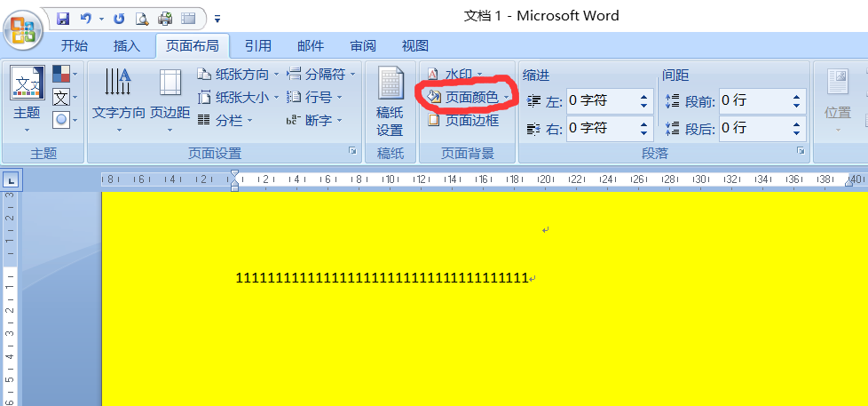Increase right indent with up arrow

643,124
